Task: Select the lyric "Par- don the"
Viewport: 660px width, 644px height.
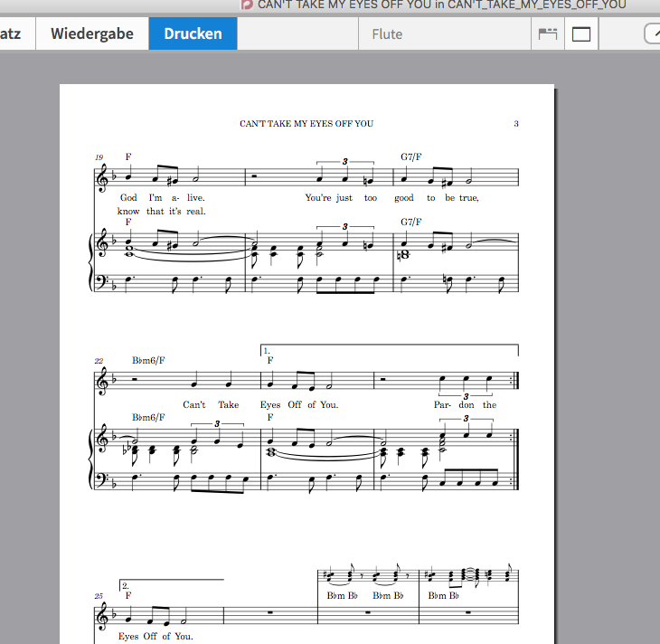Action: point(465,405)
